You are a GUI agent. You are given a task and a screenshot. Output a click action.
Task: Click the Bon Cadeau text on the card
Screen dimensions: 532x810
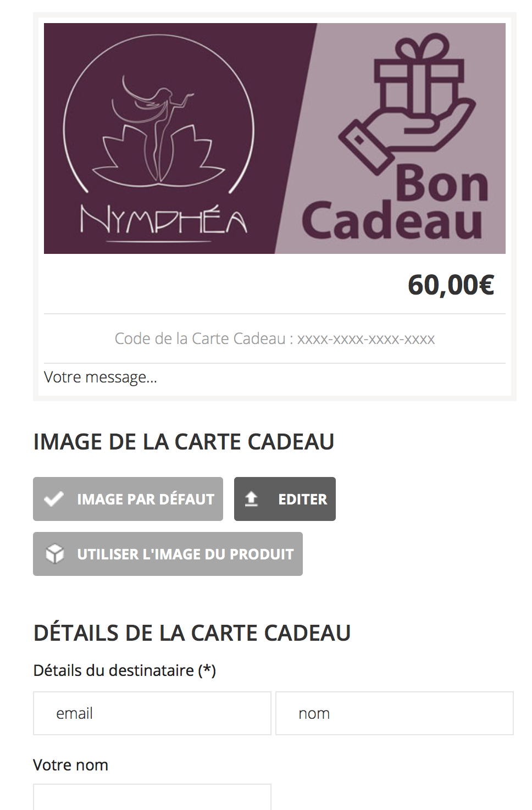point(395,202)
